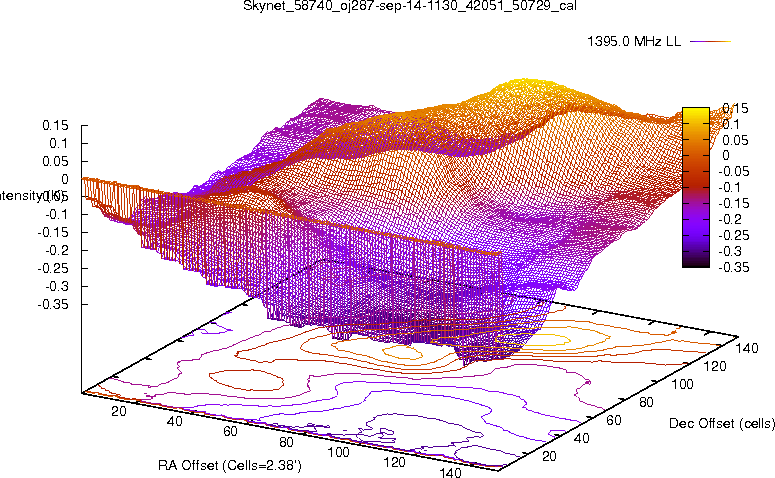This screenshot has width=775, height=478.
Task: Click the 0 tick on the vertical intensity axis
Action: [x=65, y=179]
